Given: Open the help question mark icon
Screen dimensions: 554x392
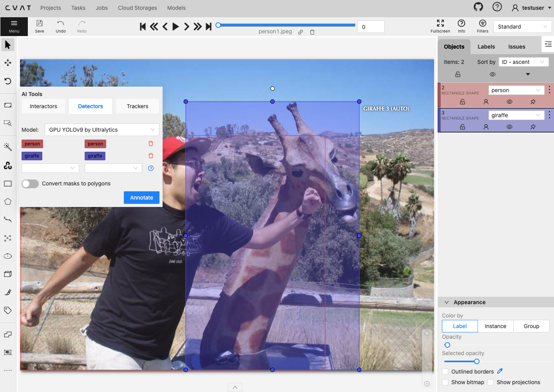Looking at the screenshot, I should pos(497,7).
